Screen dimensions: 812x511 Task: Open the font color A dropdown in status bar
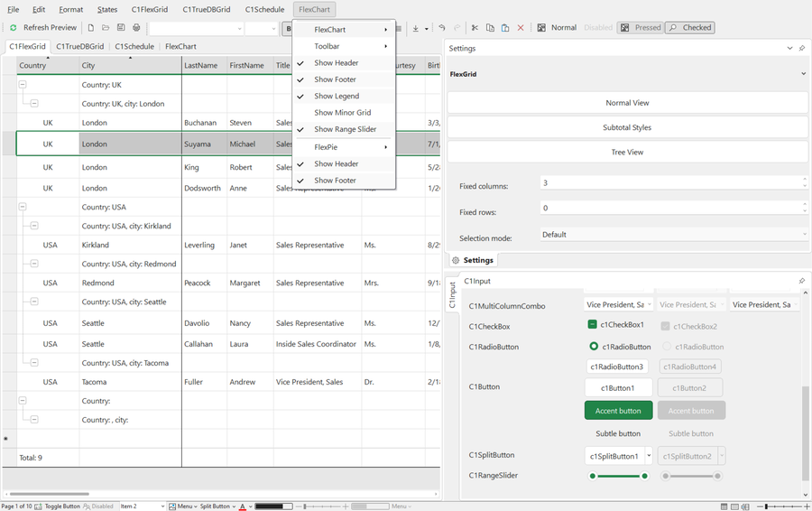(x=251, y=506)
